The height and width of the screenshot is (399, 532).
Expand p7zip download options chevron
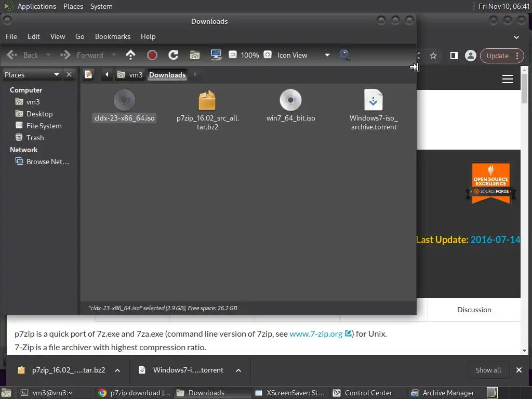coord(117,370)
